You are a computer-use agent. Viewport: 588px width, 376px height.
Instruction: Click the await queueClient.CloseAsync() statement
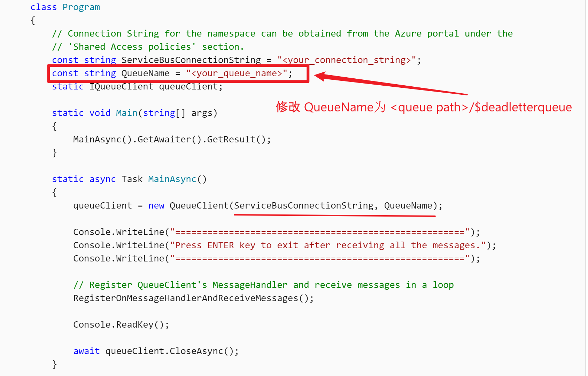pyautogui.click(x=156, y=351)
